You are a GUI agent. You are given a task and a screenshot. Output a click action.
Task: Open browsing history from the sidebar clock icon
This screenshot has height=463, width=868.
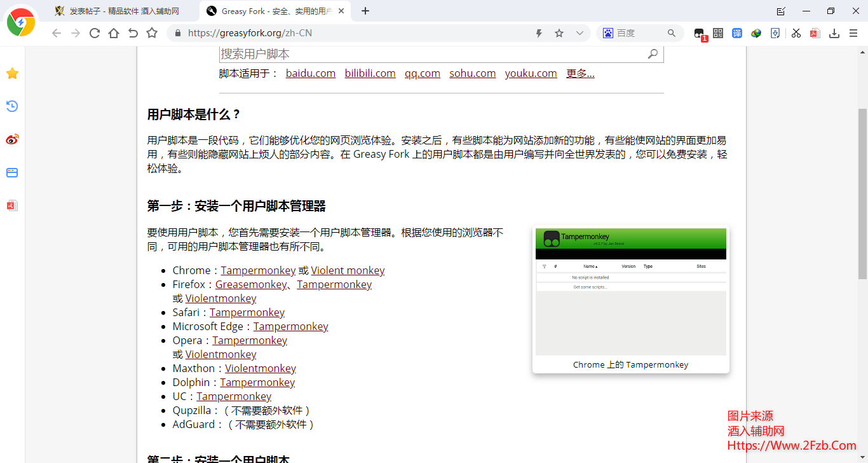click(x=11, y=106)
